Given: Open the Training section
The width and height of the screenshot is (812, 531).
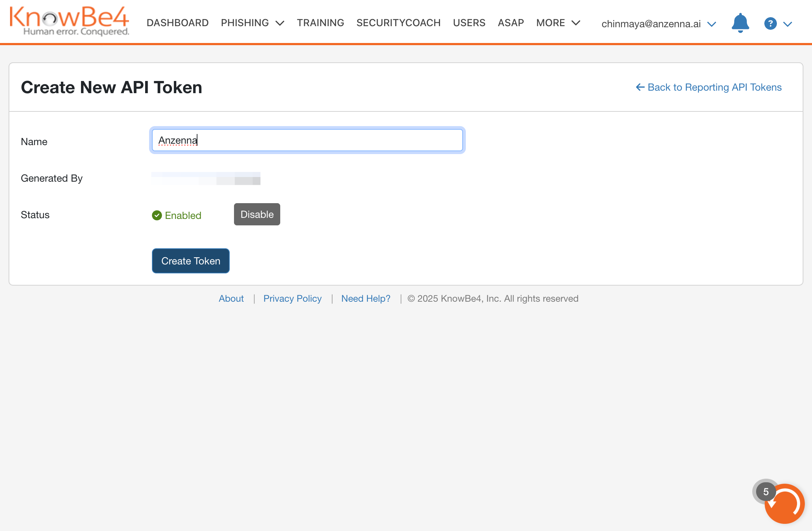Looking at the screenshot, I should (x=320, y=23).
